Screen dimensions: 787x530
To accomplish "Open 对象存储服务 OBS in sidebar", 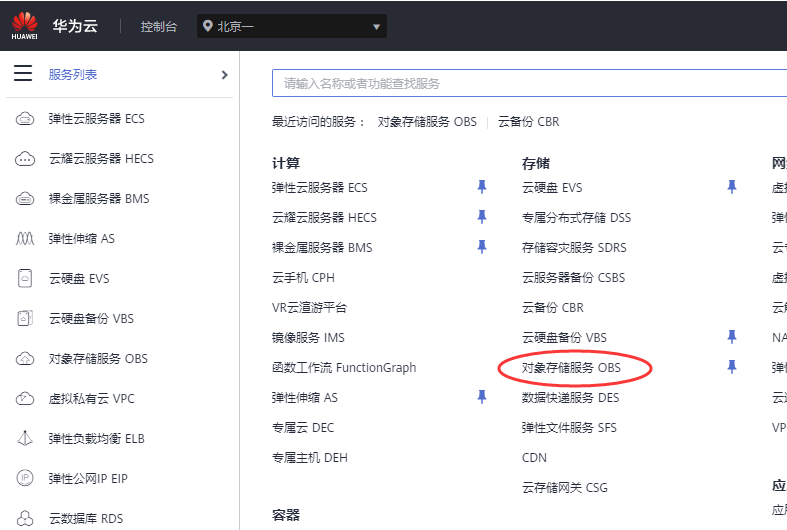I will coord(98,359).
